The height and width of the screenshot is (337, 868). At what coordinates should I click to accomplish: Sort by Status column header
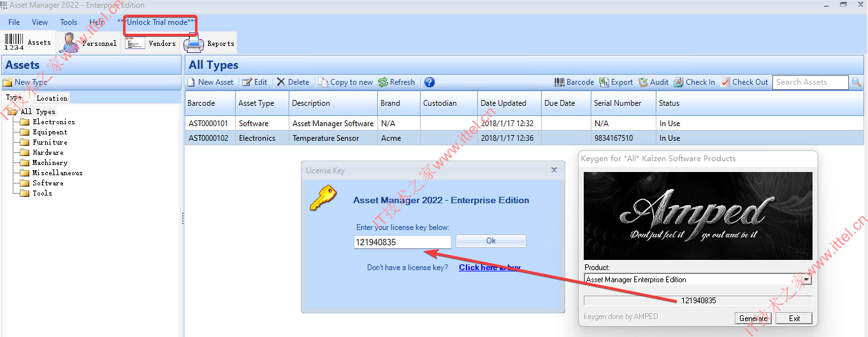pos(758,103)
